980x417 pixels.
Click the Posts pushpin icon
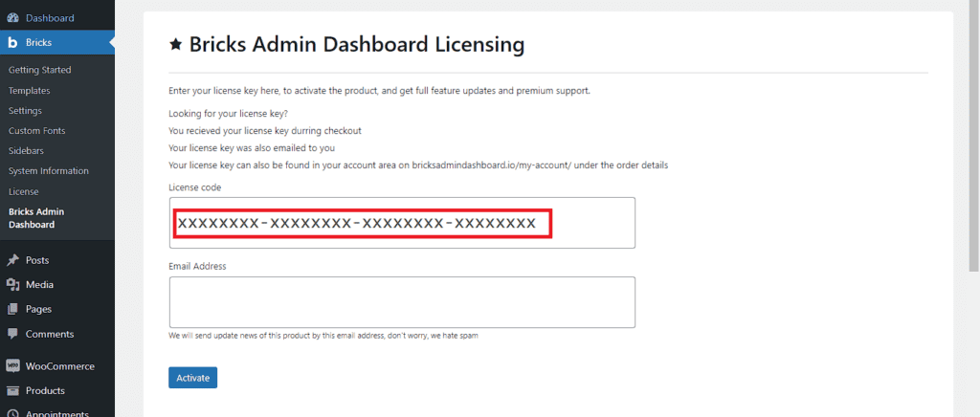pyautogui.click(x=12, y=260)
